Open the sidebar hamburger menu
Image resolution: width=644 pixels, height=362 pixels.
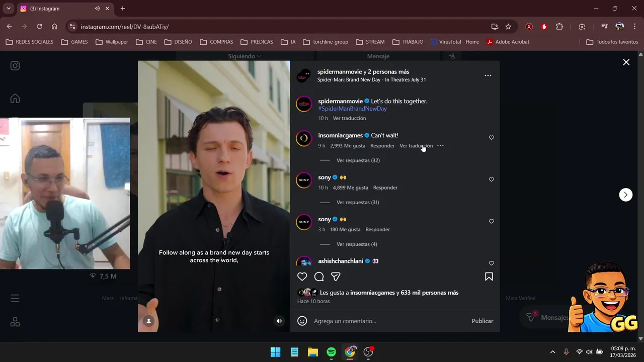coord(15,299)
